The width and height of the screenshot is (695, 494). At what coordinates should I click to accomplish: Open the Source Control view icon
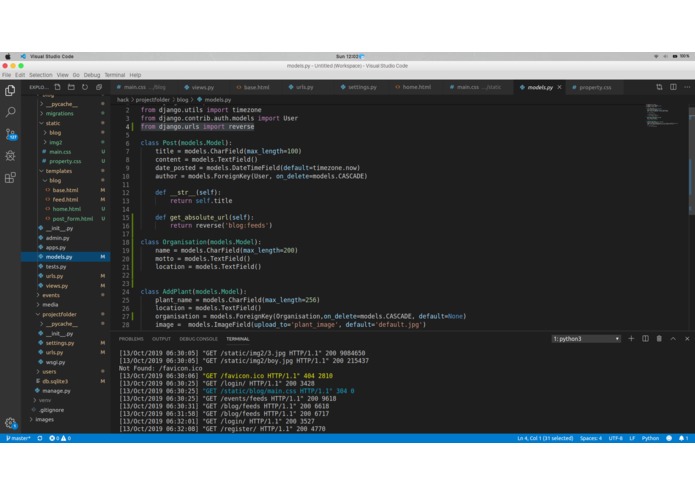coord(10,134)
